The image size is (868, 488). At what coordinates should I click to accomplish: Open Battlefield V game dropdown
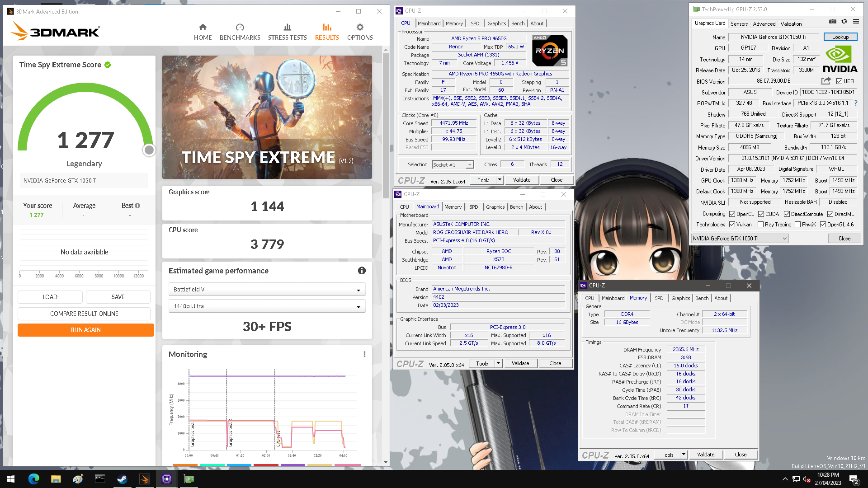pos(267,289)
